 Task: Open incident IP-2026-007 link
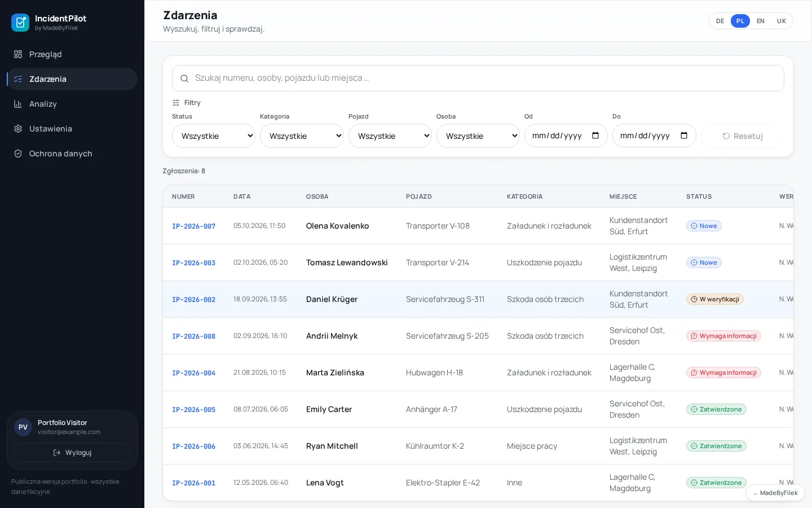(x=194, y=226)
